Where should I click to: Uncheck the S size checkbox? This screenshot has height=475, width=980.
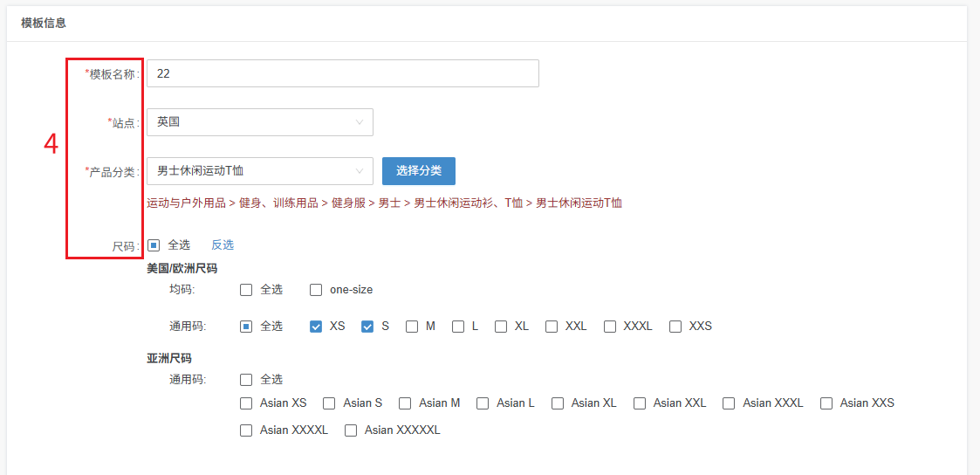click(x=367, y=327)
